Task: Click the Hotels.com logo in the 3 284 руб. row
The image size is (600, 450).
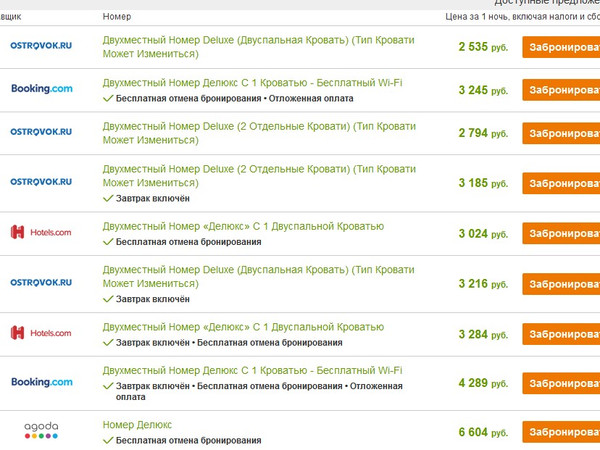Action: tap(40, 333)
